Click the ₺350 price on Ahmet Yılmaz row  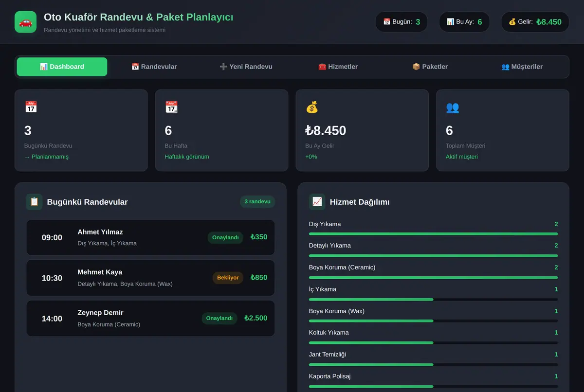pos(259,237)
